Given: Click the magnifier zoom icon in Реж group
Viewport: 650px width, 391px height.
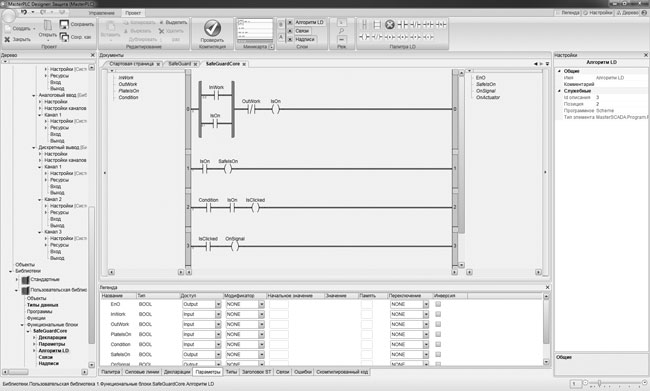Looking at the screenshot, I should click(341, 31).
